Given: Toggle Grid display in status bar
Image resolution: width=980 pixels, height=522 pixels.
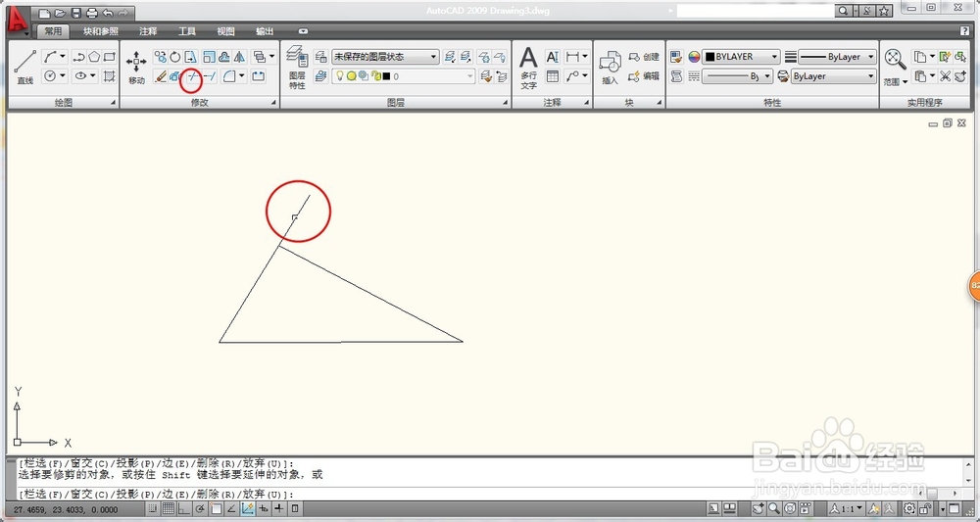Looking at the screenshot, I should (x=169, y=509).
